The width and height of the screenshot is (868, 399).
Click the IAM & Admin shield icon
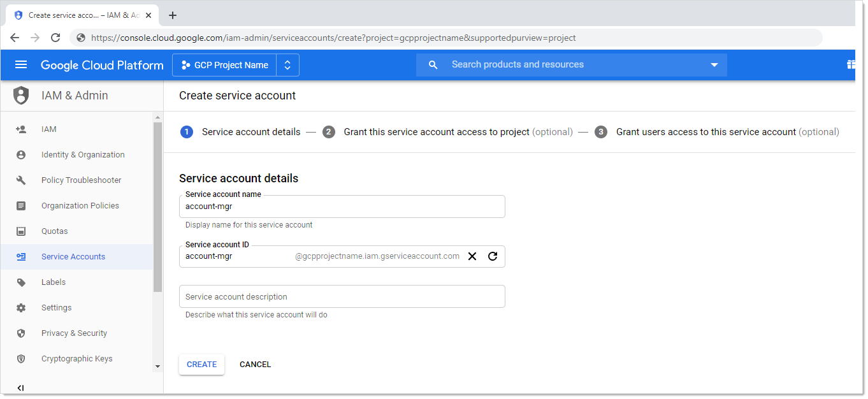[x=21, y=96]
